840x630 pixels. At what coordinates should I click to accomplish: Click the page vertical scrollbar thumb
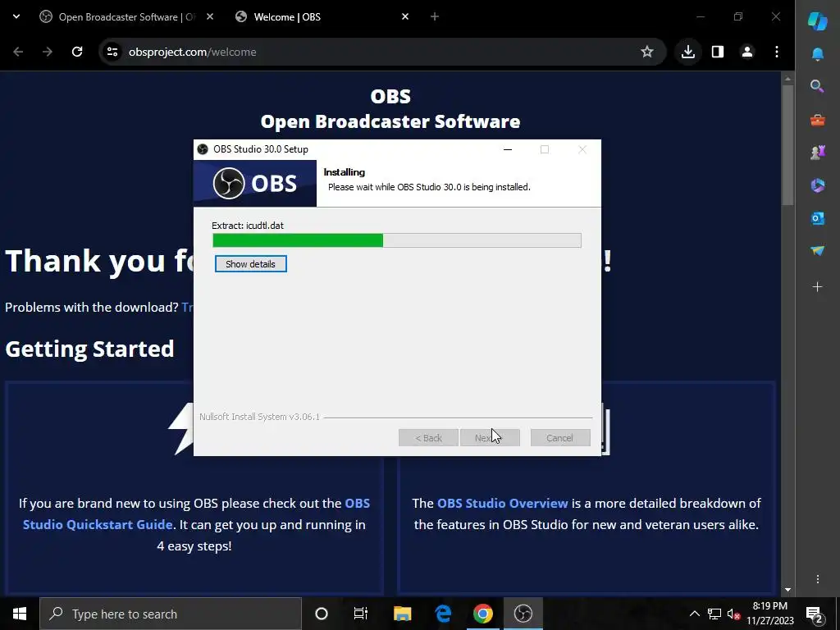point(787,144)
